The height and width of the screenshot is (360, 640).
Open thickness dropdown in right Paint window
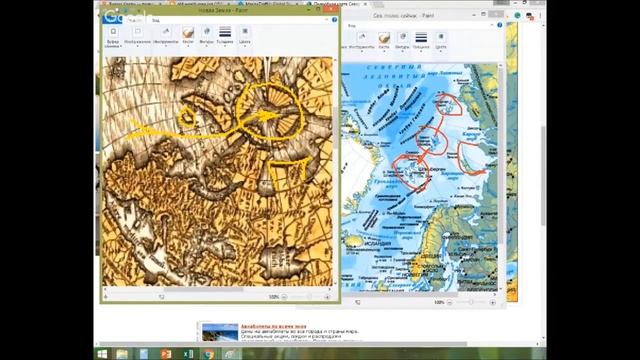point(421,42)
